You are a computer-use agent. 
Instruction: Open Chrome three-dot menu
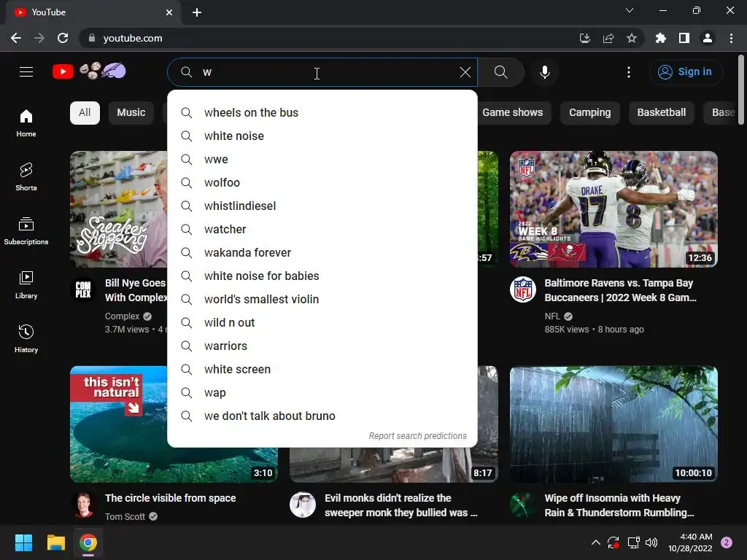[x=731, y=38]
